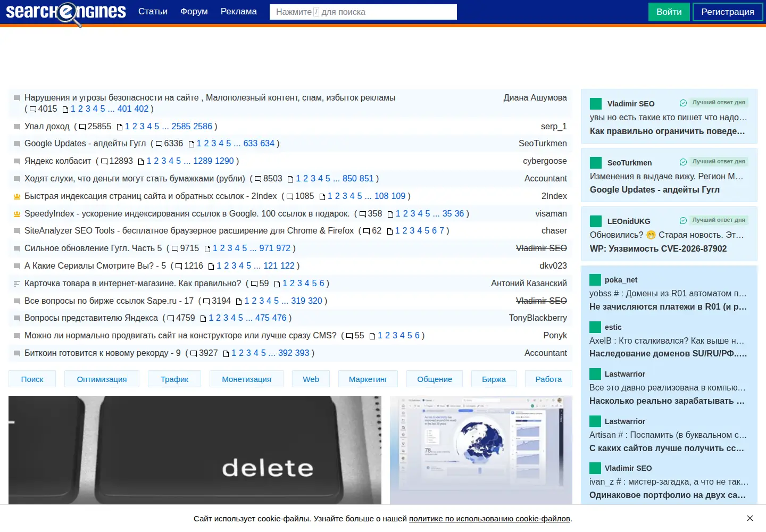Open the 'delete' key article thumbnail
Screen dimensions: 766x532
(x=195, y=450)
